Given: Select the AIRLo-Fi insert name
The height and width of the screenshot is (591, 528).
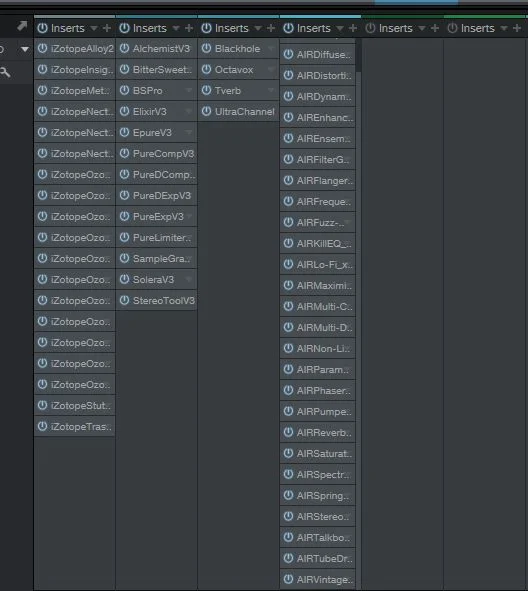Looking at the screenshot, I should point(324,265).
